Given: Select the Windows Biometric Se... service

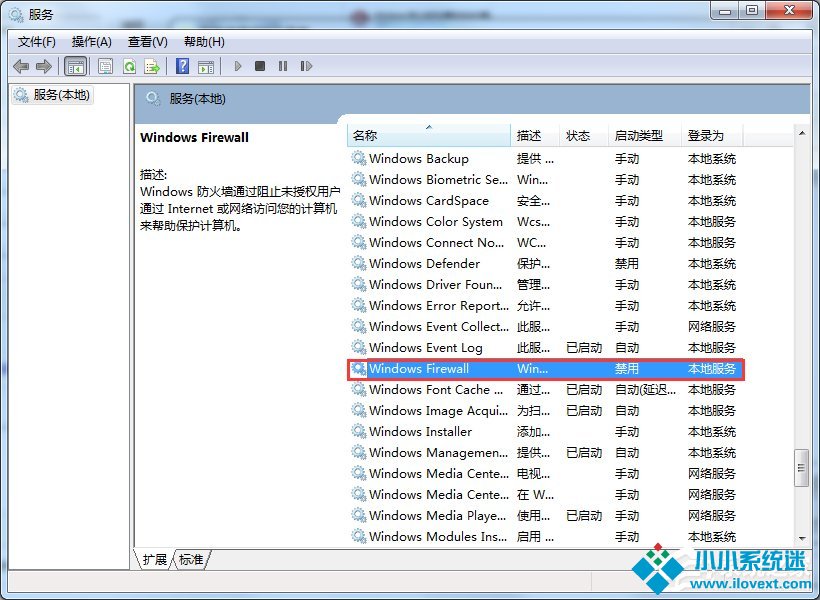Looking at the screenshot, I should point(544,179).
